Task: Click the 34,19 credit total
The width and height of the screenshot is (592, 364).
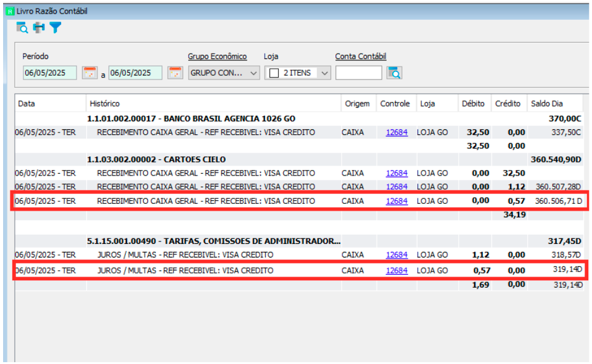Action: 514,214
